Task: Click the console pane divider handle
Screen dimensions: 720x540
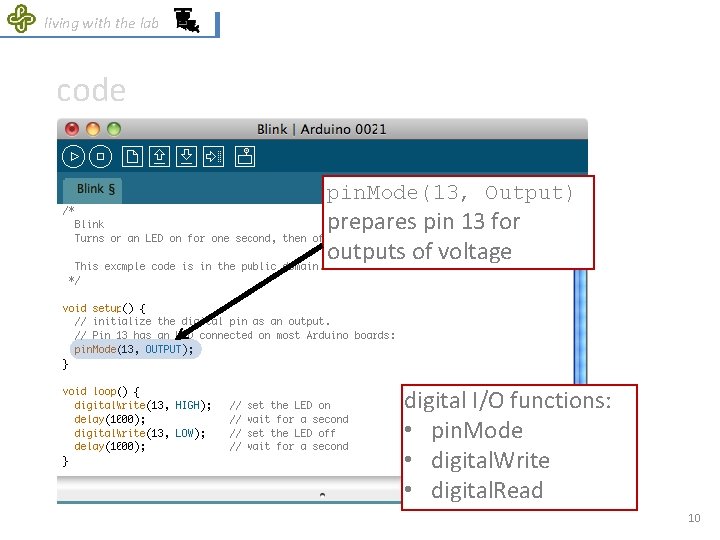Action: [x=322, y=495]
